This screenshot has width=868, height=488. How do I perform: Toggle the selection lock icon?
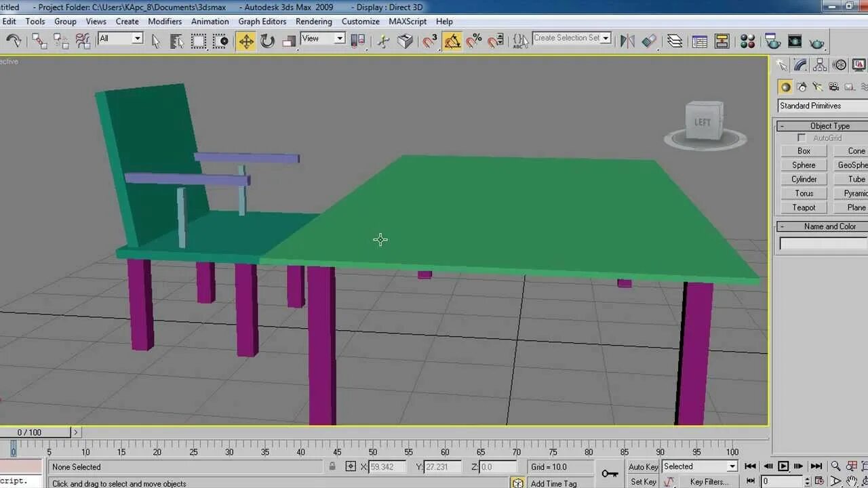click(332, 466)
